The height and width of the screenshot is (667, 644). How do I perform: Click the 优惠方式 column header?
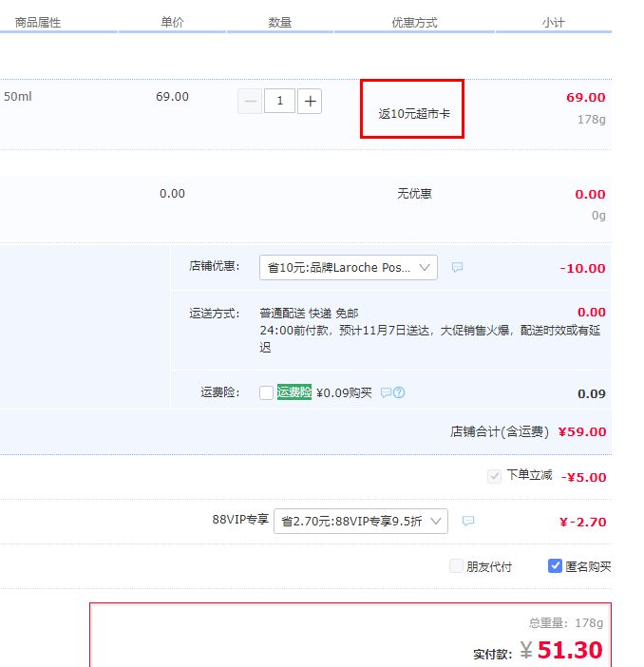pyautogui.click(x=414, y=22)
